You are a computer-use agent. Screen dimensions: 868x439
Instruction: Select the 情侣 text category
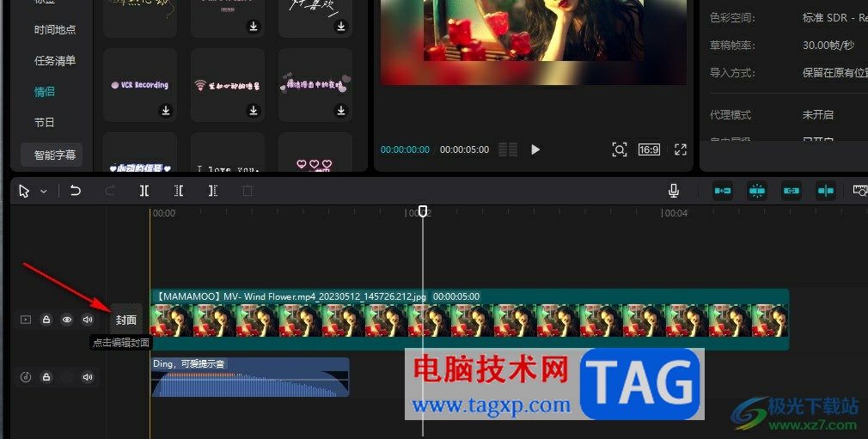pyautogui.click(x=45, y=92)
